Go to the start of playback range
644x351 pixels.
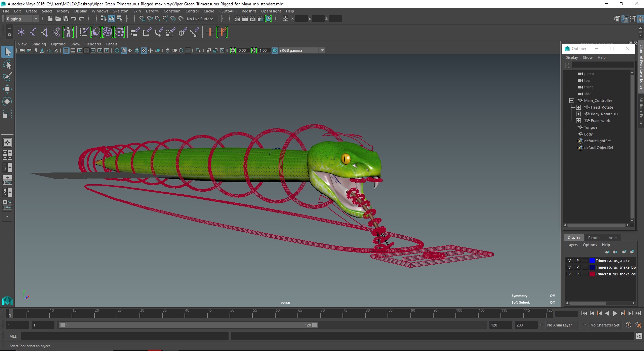tap(584, 313)
